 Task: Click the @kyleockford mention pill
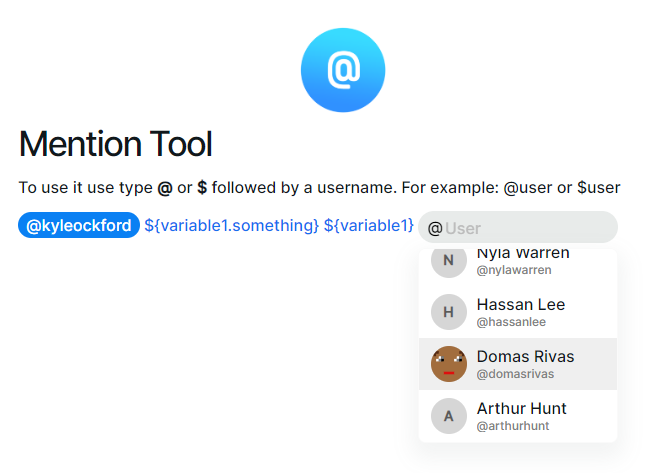coord(79,225)
